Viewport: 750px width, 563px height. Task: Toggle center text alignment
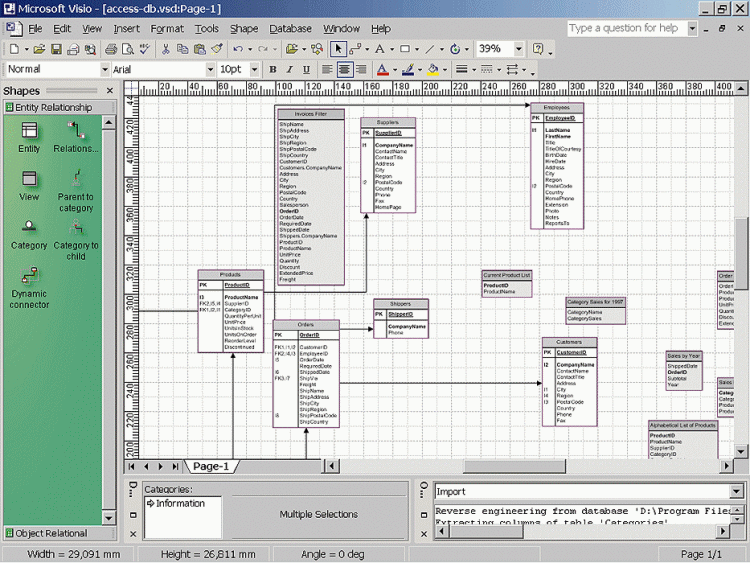coord(345,70)
